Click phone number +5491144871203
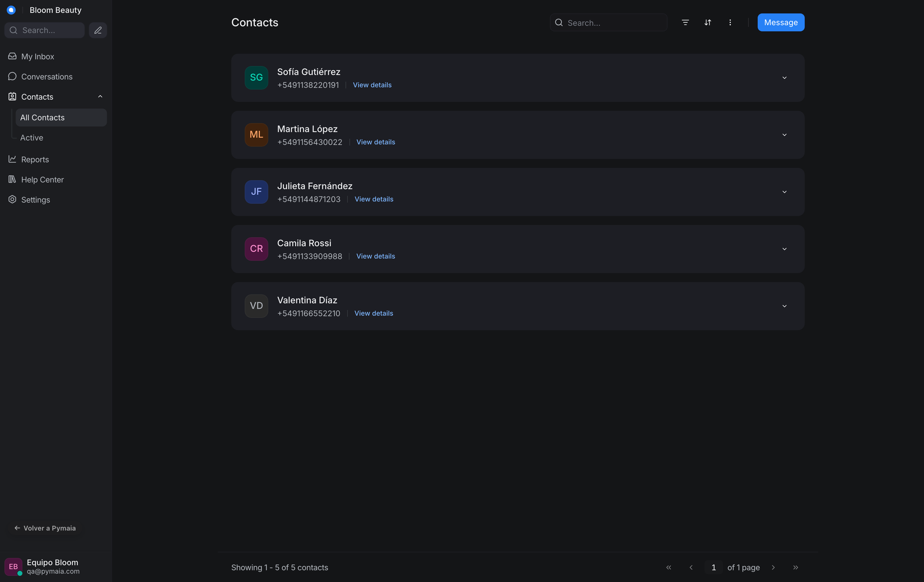Image resolution: width=924 pixels, height=582 pixels. 309,199
